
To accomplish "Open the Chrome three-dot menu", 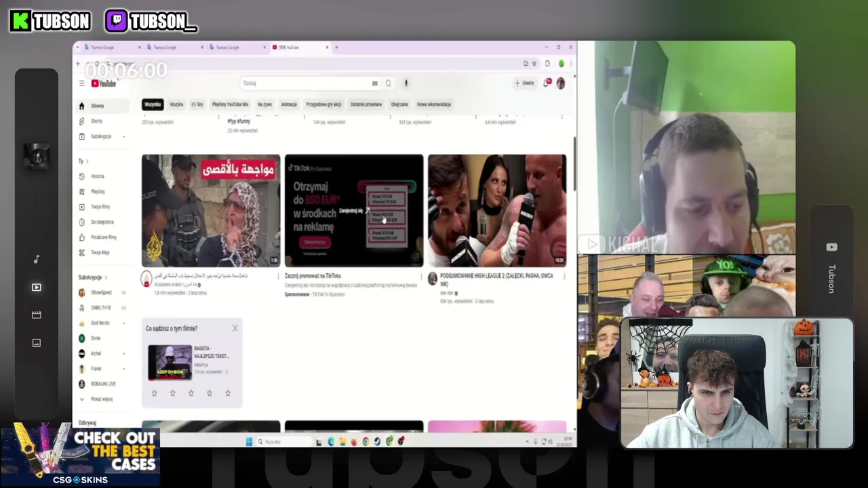I will (570, 64).
